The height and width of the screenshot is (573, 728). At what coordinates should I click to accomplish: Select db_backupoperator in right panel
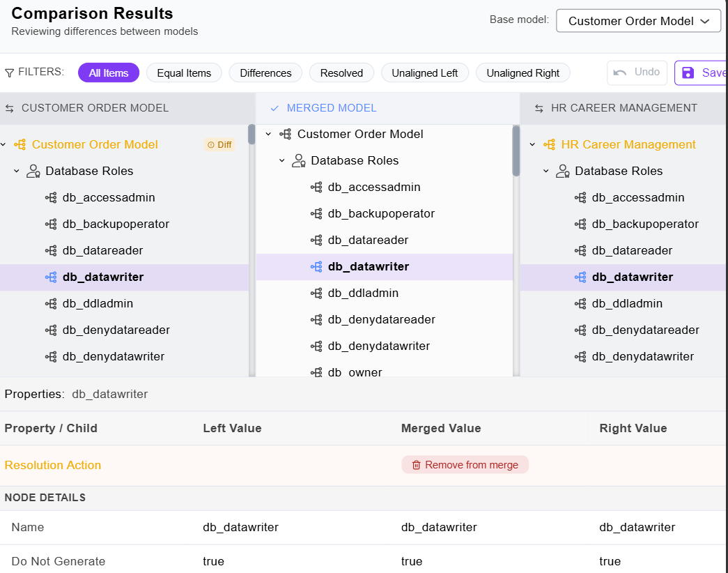pos(624,224)
